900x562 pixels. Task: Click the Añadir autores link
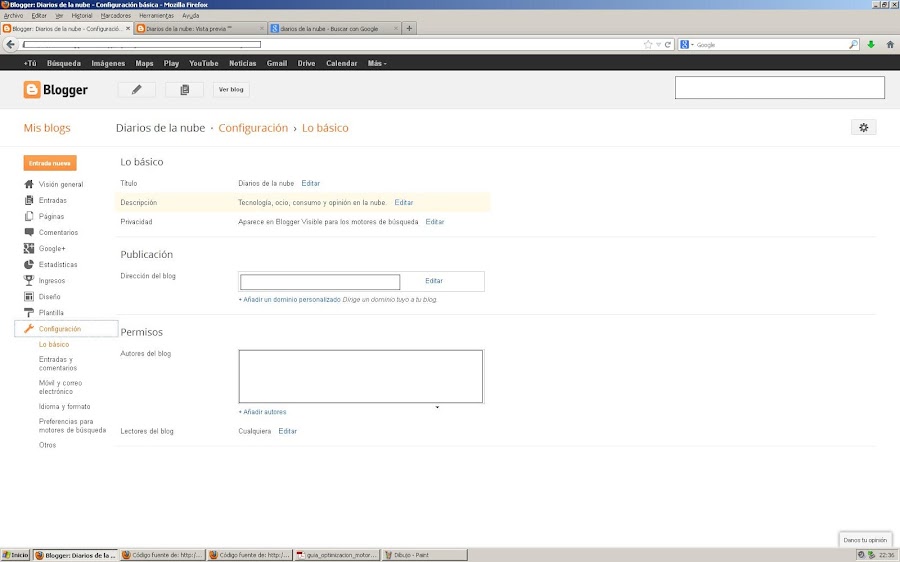click(262, 412)
